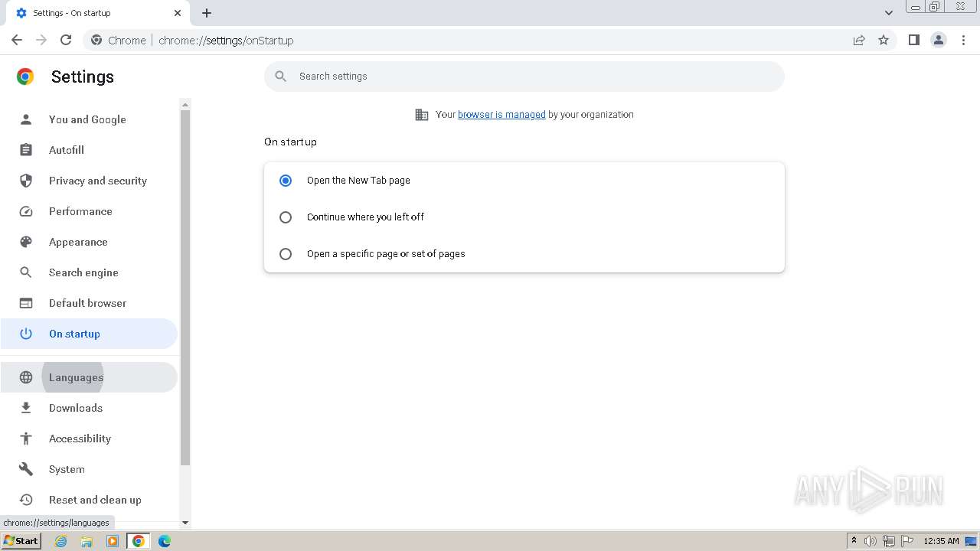Image resolution: width=980 pixels, height=551 pixels.
Task: Reload the settings page
Action: pos(66,40)
